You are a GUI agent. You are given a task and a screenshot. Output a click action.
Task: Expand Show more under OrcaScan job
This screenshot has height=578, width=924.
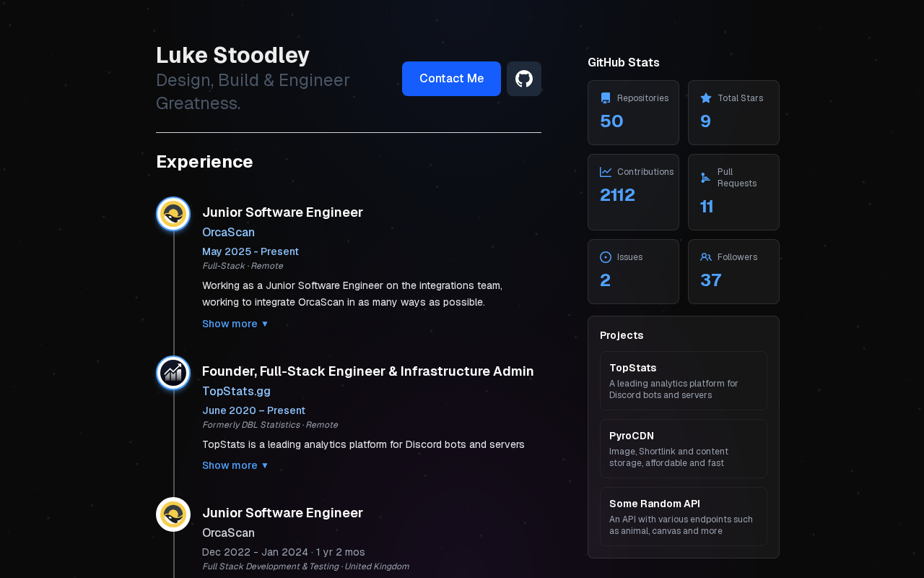pyautogui.click(x=235, y=324)
